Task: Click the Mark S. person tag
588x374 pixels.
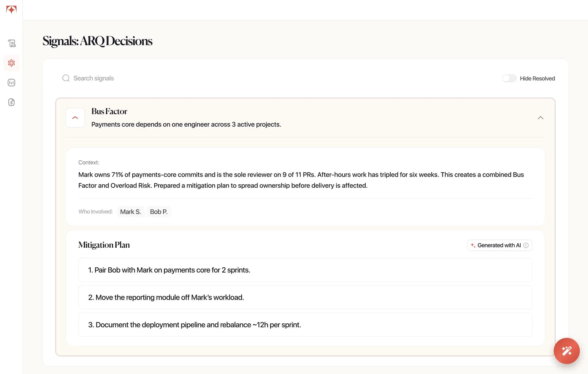Action: 130,212
